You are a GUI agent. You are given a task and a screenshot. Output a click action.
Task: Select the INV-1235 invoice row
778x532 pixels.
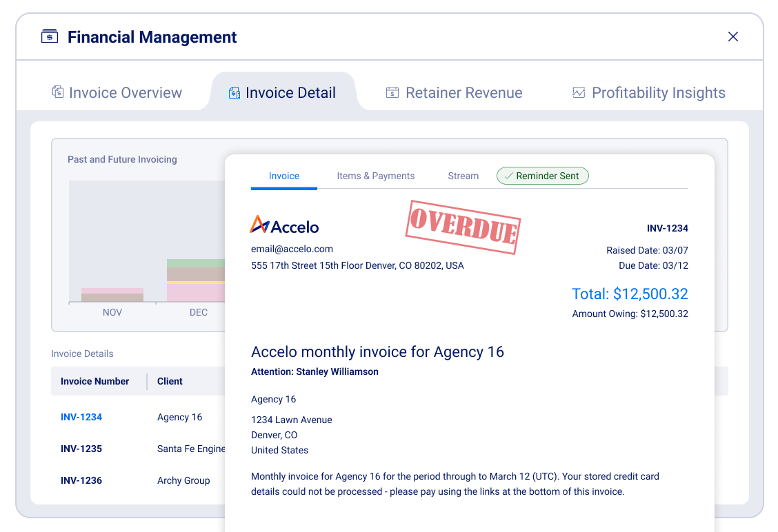point(81,449)
